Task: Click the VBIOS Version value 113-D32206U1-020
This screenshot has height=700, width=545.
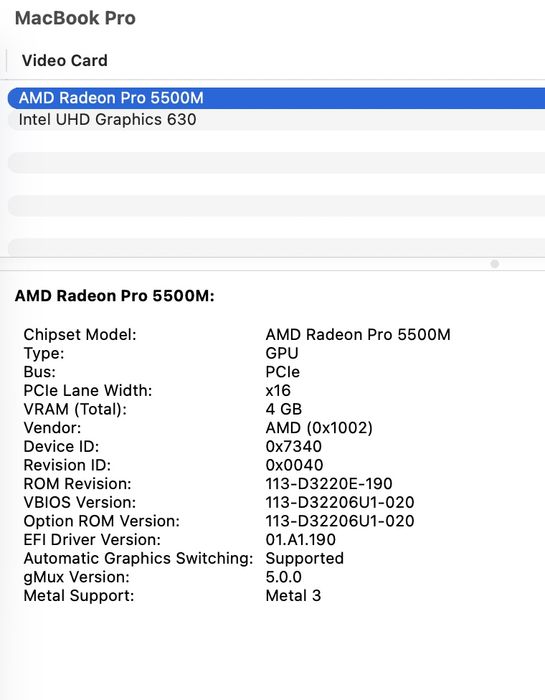Action: tap(340, 503)
